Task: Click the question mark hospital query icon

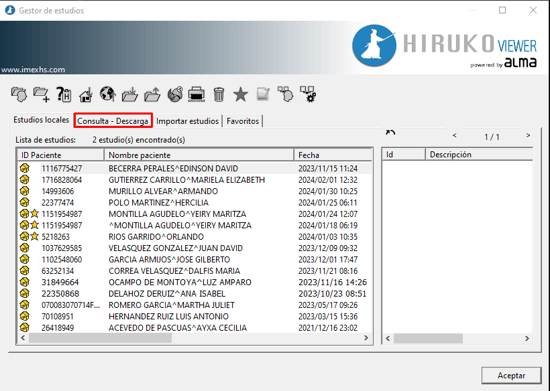Action: (x=64, y=94)
